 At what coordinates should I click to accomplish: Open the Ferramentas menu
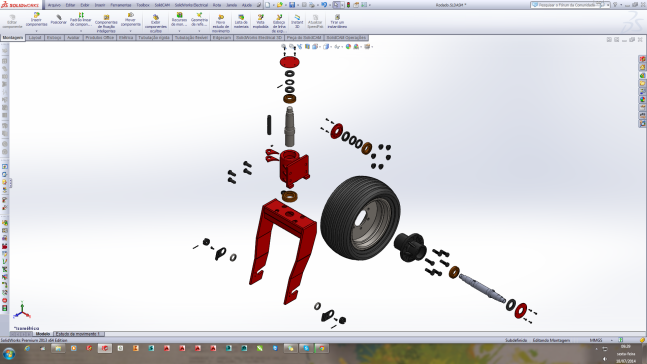point(120,5)
